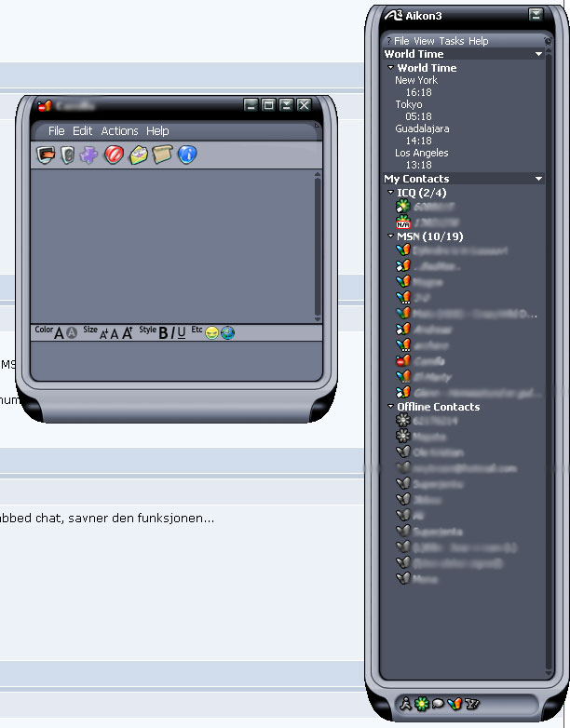Toggle italic style

pyautogui.click(x=172, y=333)
